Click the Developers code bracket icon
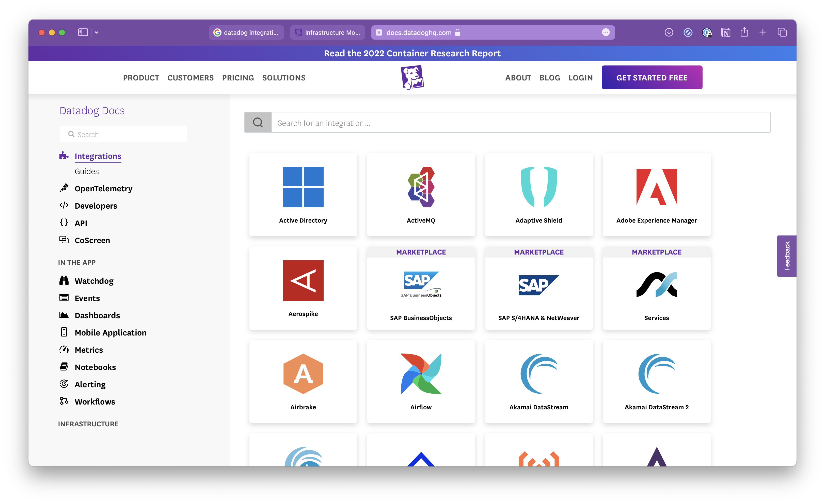Image resolution: width=825 pixels, height=504 pixels. (64, 205)
